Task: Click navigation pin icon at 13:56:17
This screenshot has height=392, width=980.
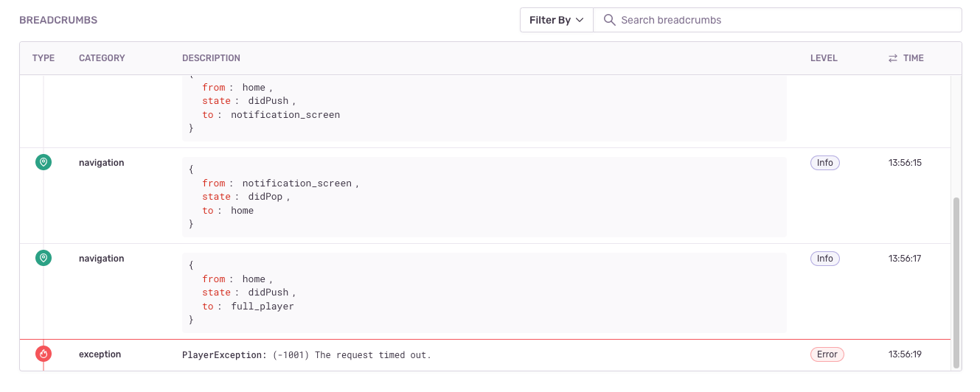Action: 44,258
